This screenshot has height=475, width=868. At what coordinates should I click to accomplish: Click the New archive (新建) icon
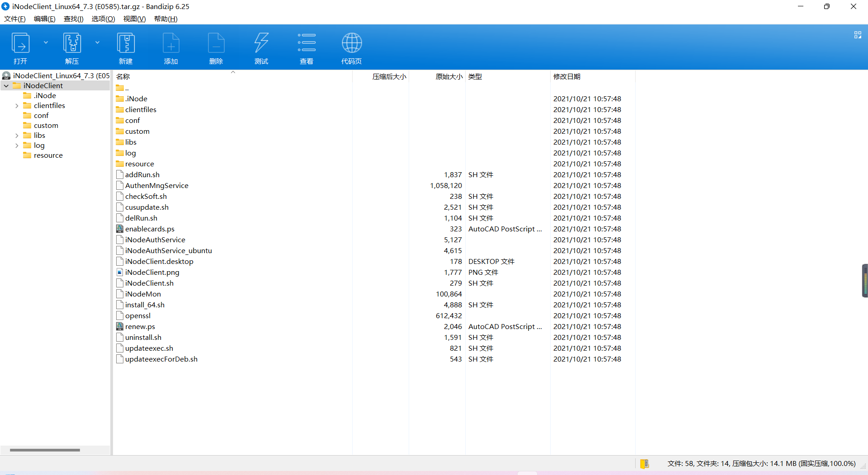click(126, 43)
